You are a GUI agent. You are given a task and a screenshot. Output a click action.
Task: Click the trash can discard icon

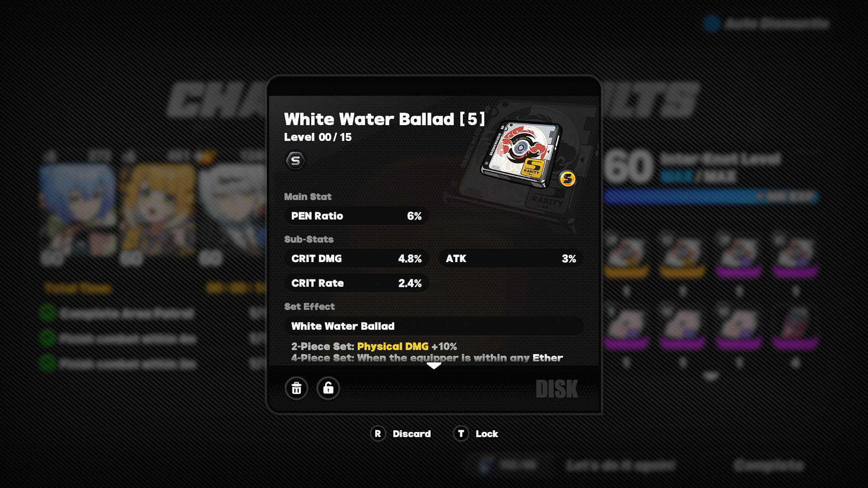point(297,388)
